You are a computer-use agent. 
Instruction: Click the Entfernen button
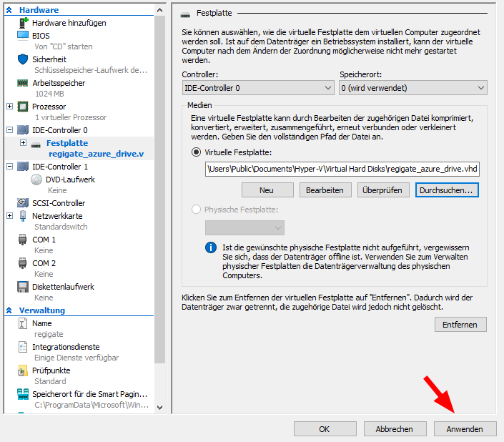460,325
